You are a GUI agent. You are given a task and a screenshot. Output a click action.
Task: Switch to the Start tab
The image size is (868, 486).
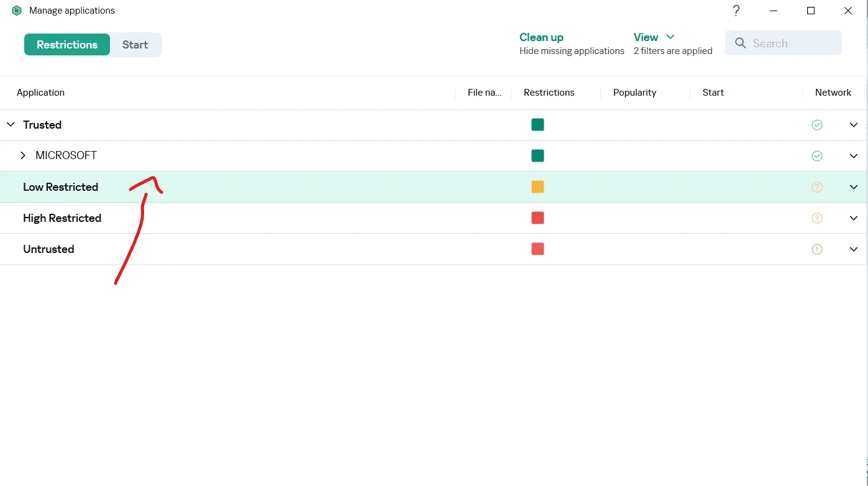tap(135, 45)
